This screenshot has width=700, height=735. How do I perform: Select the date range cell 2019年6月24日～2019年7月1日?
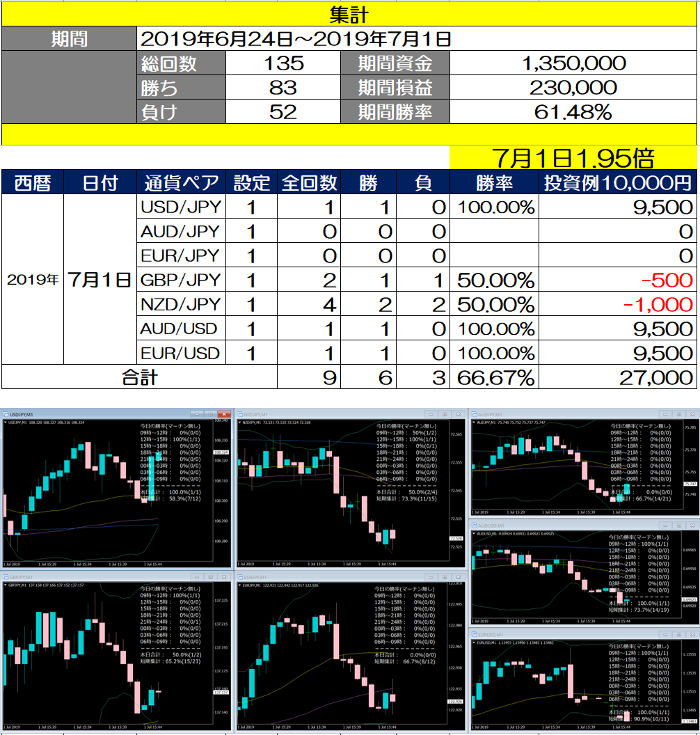coord(417,38)
